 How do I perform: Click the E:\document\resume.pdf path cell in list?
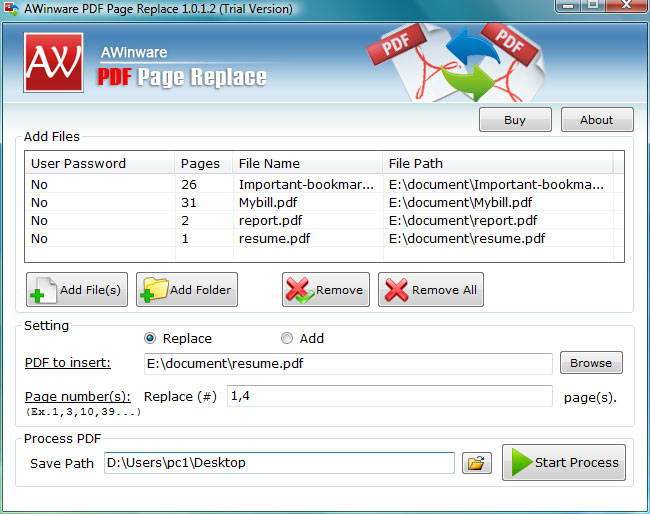(467, 239)
